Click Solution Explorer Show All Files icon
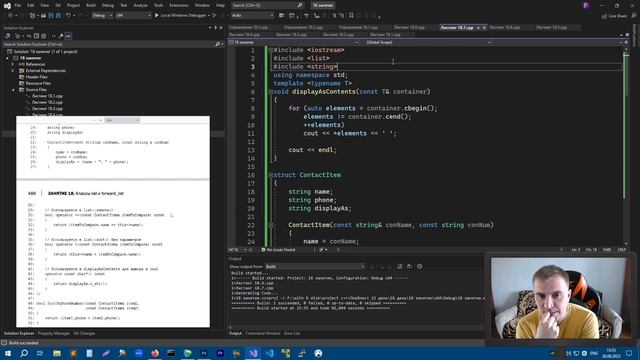The height and width of the screenshot is (360, 640). 44,36
